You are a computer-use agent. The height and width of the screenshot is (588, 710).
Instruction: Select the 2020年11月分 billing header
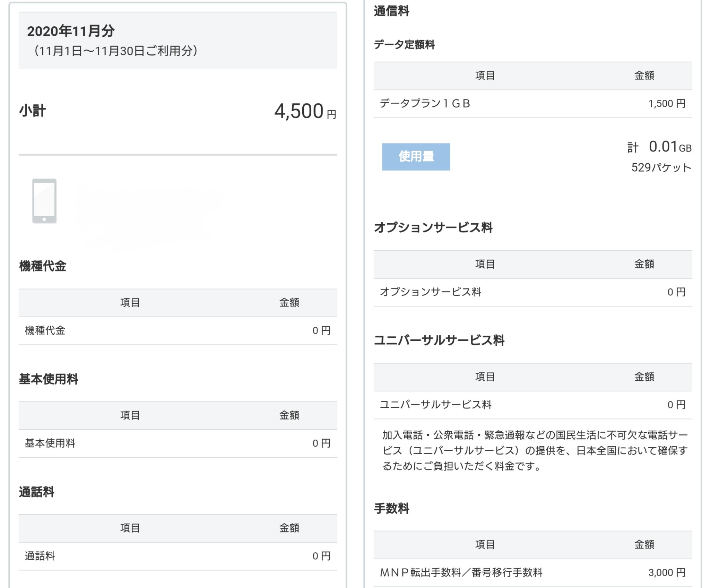(71, 31)
